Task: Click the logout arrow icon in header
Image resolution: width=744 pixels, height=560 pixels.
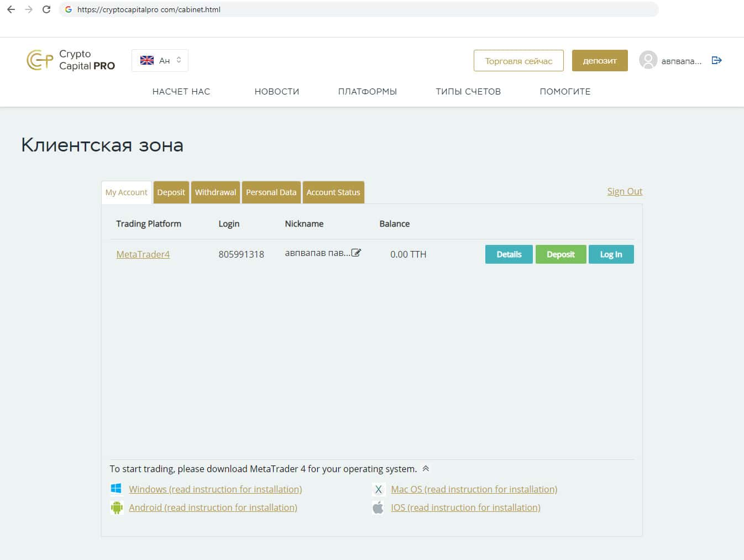Action: click(717, 60)
